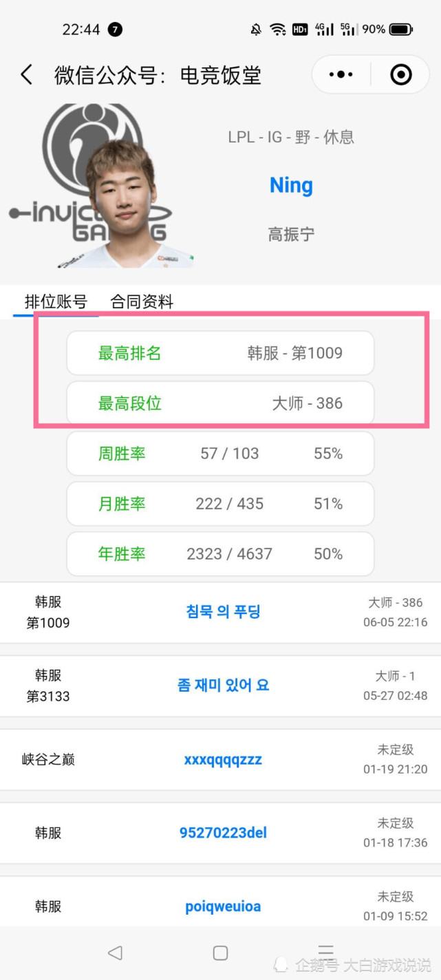The image size is (441, 980).
Task: Tap the mini program capsule close icon
Action: click(401, 74)
